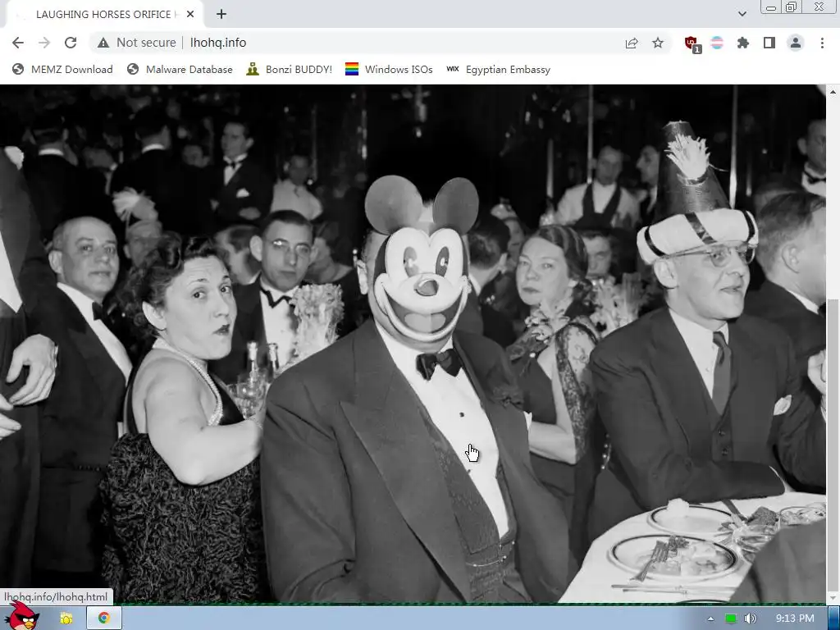Restore down the Chrome window
The height and width of the screenshot is (630, 840).
coord(792,7)
